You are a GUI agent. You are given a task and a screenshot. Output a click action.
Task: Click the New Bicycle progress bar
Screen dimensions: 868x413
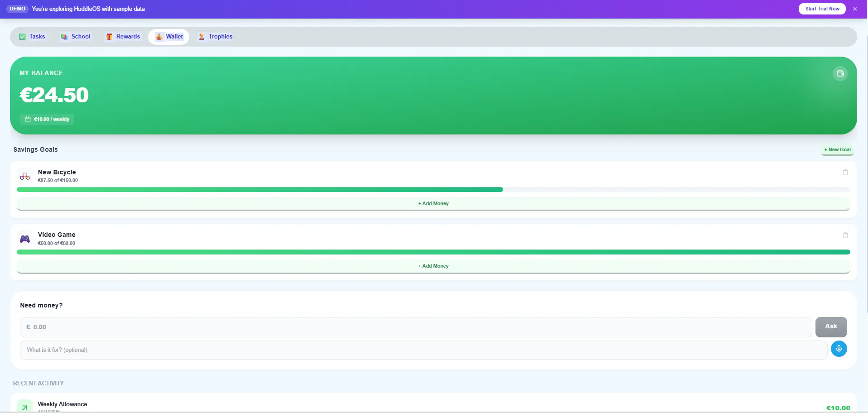(433, 190)
